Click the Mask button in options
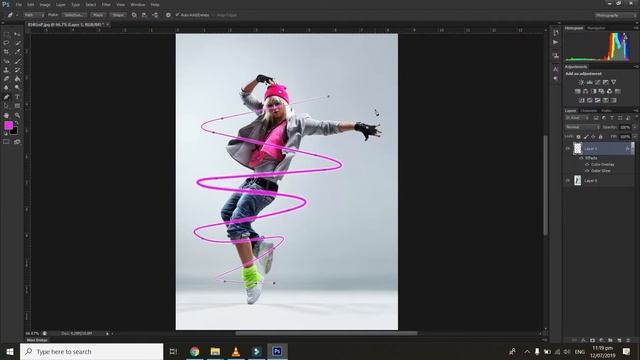Viewport: 640px width, 360px height. 98,15
